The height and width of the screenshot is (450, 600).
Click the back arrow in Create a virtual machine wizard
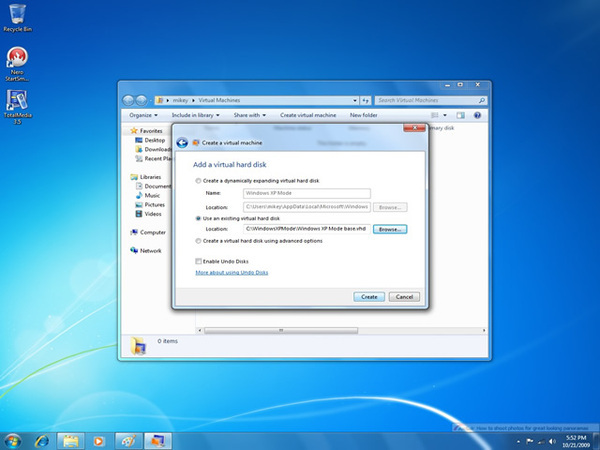point(182,143)
